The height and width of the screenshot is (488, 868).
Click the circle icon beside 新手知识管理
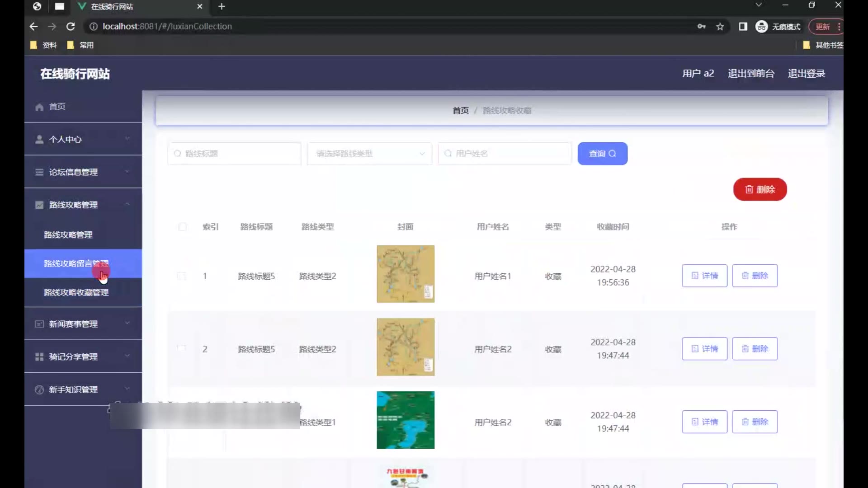coord(39,389)
